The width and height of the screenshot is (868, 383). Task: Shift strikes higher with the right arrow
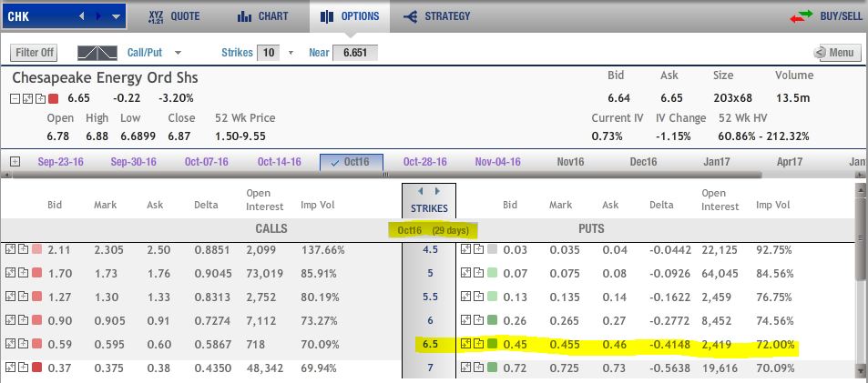(438, 191)
